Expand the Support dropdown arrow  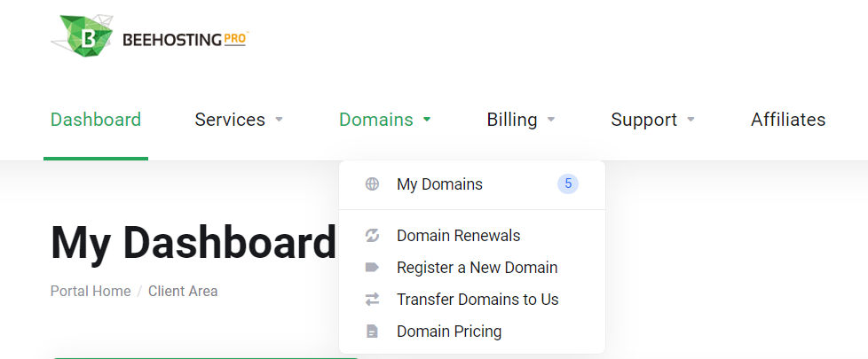[691, 120]
